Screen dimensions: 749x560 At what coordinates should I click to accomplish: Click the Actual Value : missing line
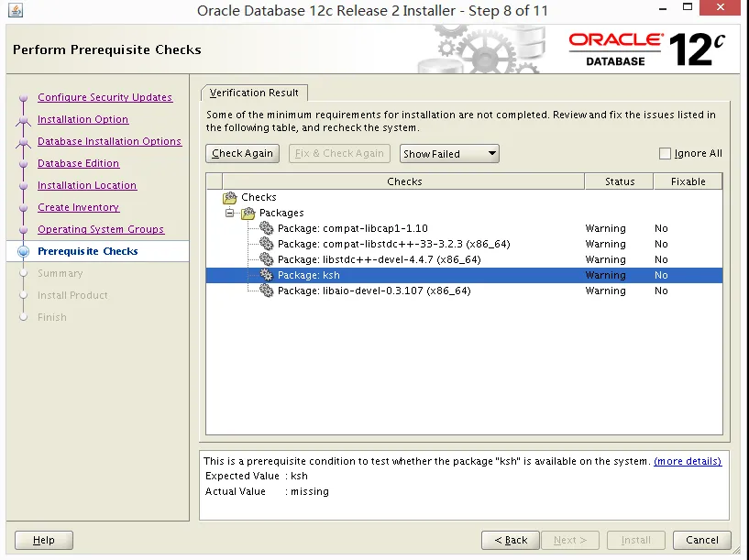coord(267,491)
